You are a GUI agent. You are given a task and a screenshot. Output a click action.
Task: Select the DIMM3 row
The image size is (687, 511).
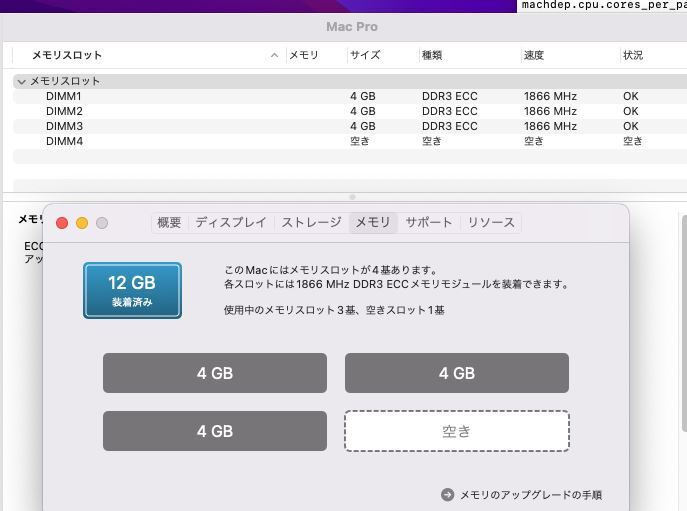coord(350,126)
